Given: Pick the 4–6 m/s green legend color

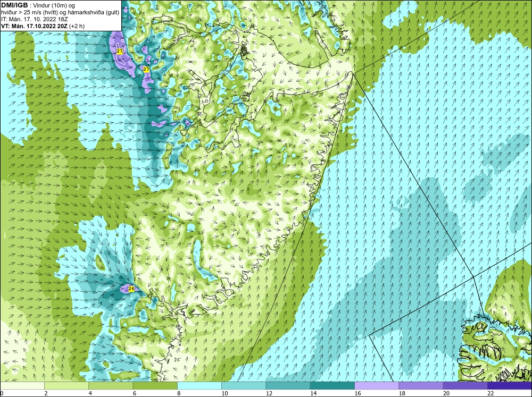Looking at the screenshot, I should click(x=111, y=385).
